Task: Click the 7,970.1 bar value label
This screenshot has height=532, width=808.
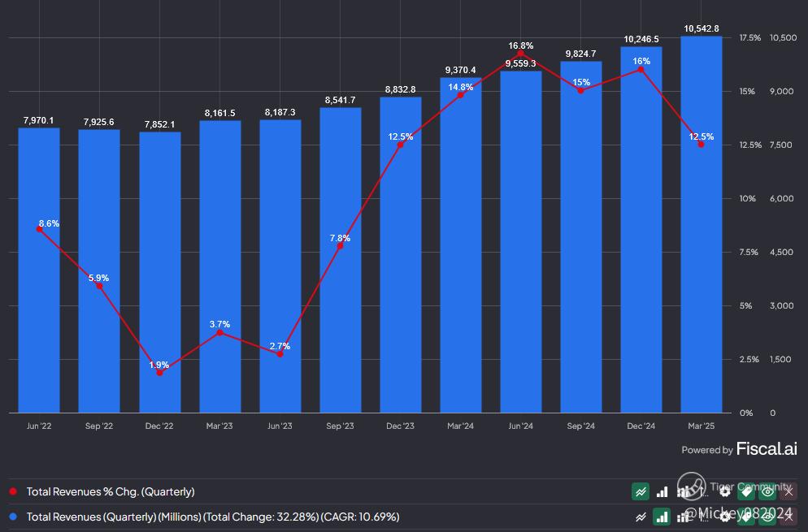Action: (x=39, y=120)
